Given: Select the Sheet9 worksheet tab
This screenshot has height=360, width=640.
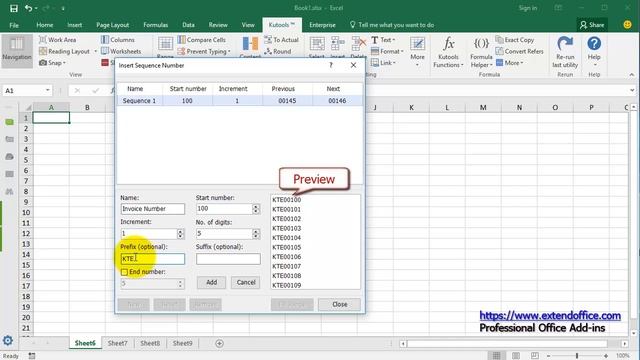Looking at the screenshot, I should tap(182, 343).
